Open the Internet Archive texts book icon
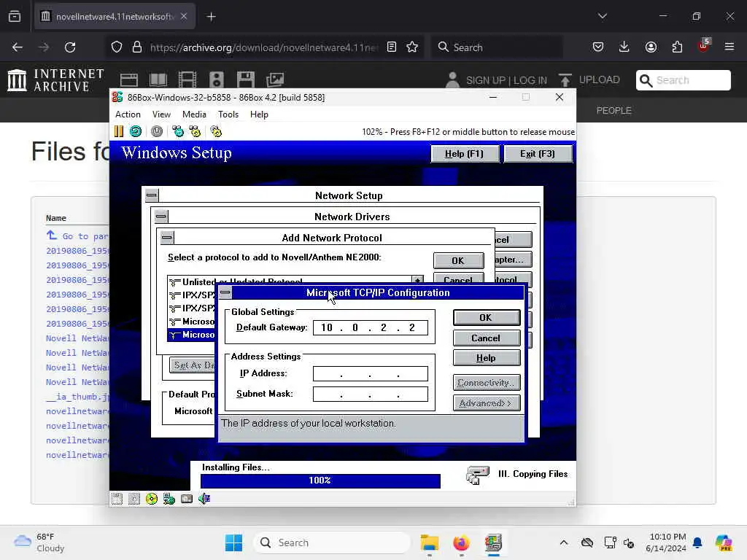The height and width of the screenshot is (560, 747). point(158,79)
